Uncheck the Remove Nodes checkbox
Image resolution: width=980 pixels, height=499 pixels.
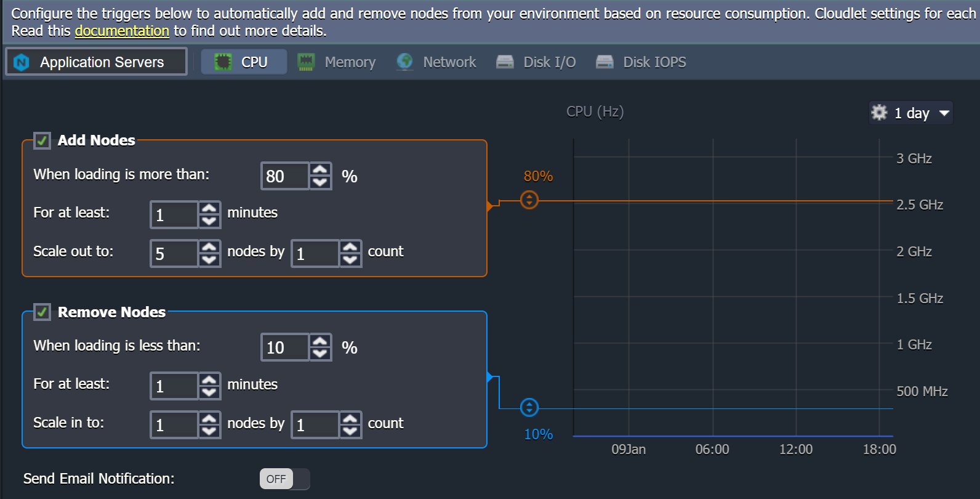pos(42,312)
